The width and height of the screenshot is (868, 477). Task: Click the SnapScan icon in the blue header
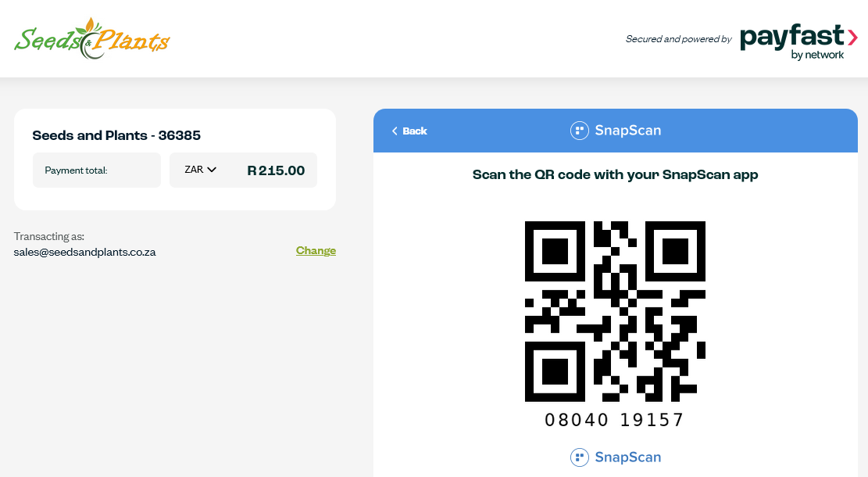click(580, 131)
